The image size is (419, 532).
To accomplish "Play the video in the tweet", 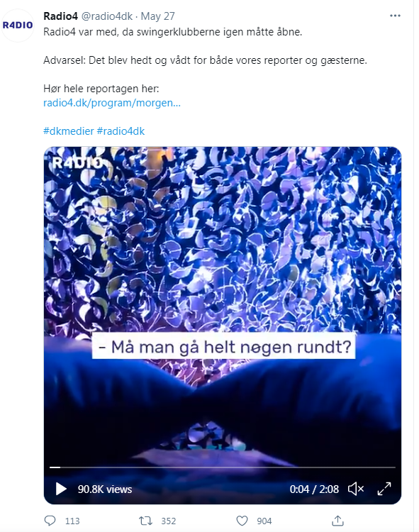I will click(x=61, y=489).
